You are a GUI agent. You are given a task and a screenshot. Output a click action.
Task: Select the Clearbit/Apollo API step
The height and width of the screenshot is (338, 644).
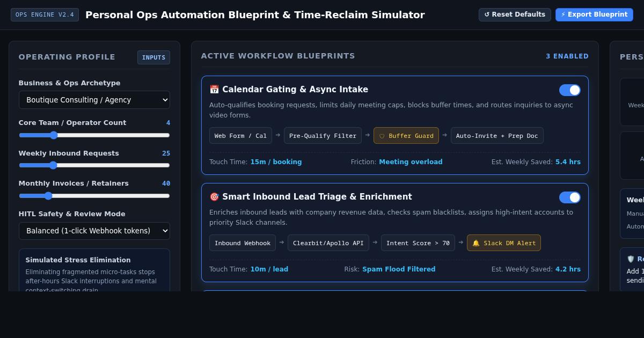coord(328,243)
